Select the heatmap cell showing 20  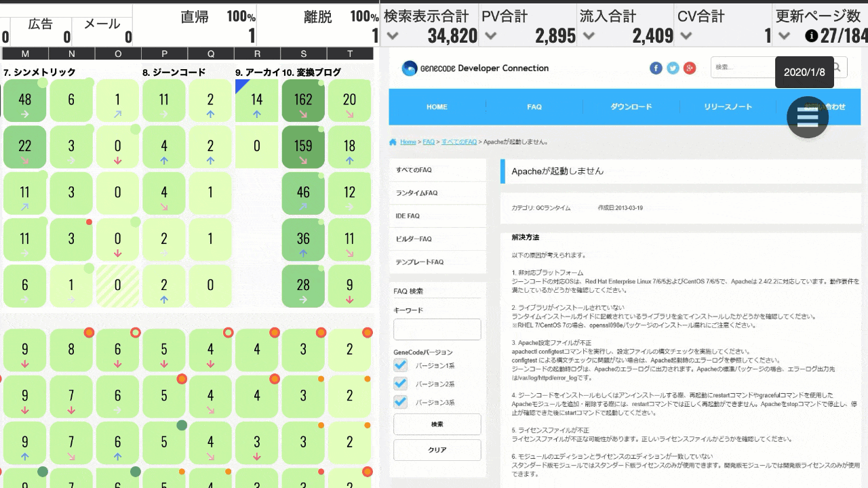pyautogui.click(x=349, y=101)
